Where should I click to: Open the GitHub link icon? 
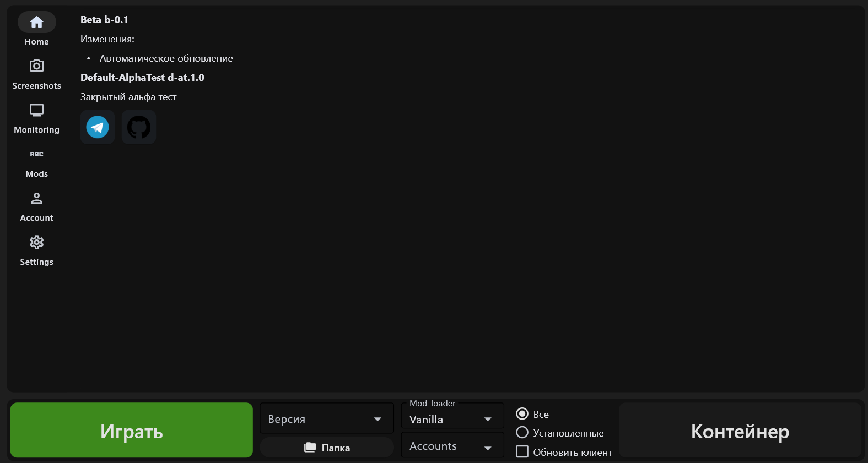tap(139, 127)
